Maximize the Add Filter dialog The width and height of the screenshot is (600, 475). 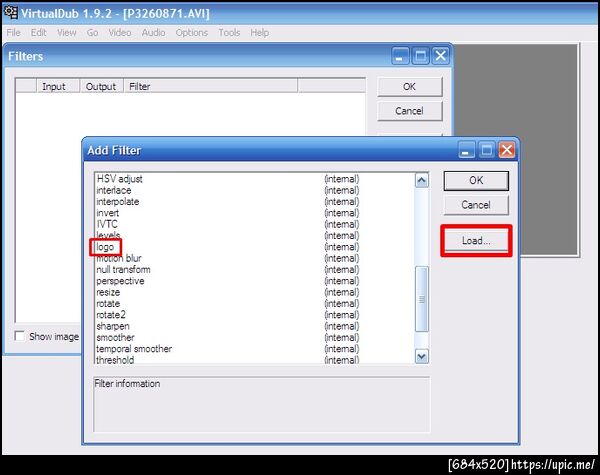(487, 150)
